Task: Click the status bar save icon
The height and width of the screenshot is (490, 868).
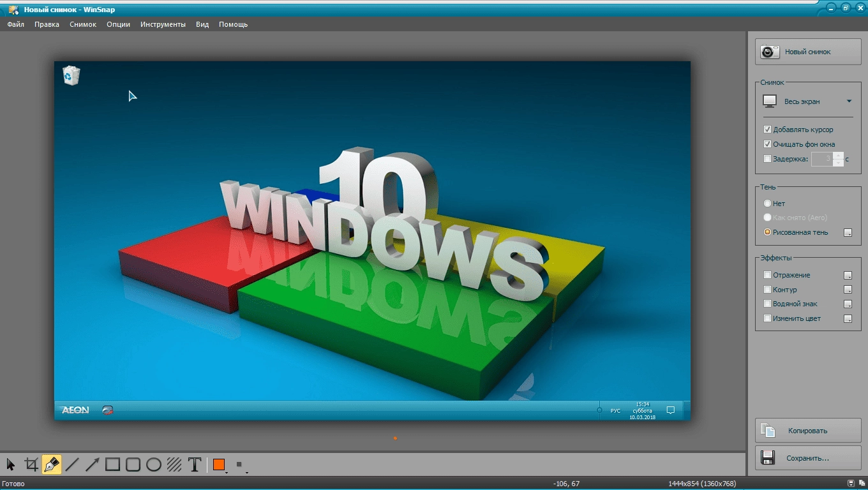Action: click(851, 484)
